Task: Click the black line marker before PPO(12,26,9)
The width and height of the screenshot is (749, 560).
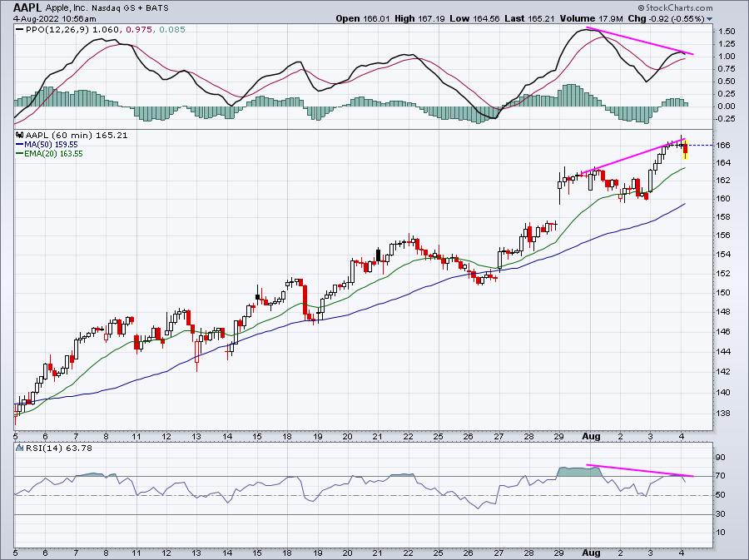Action: pos(20,30)
